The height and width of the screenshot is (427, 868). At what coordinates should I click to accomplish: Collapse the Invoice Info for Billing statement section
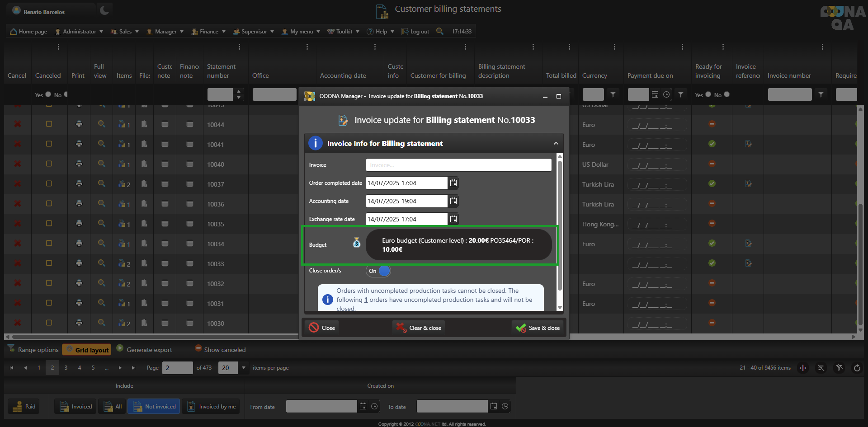click(x=556, y=144)
